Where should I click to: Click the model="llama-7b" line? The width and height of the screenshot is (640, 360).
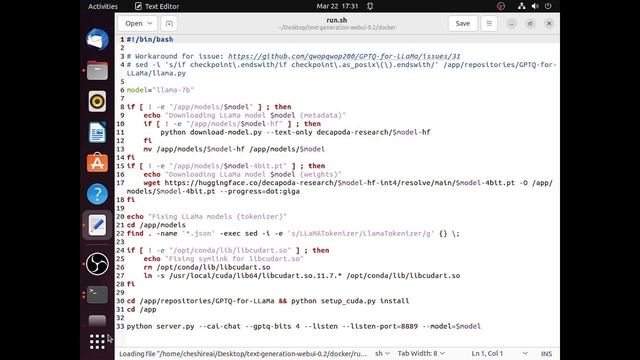click(160, 90)
